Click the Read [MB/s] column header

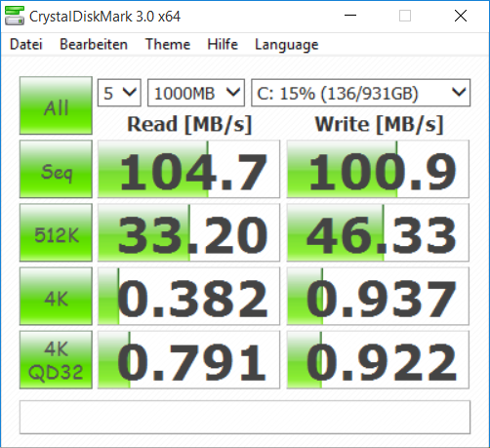tap(189, 125)
